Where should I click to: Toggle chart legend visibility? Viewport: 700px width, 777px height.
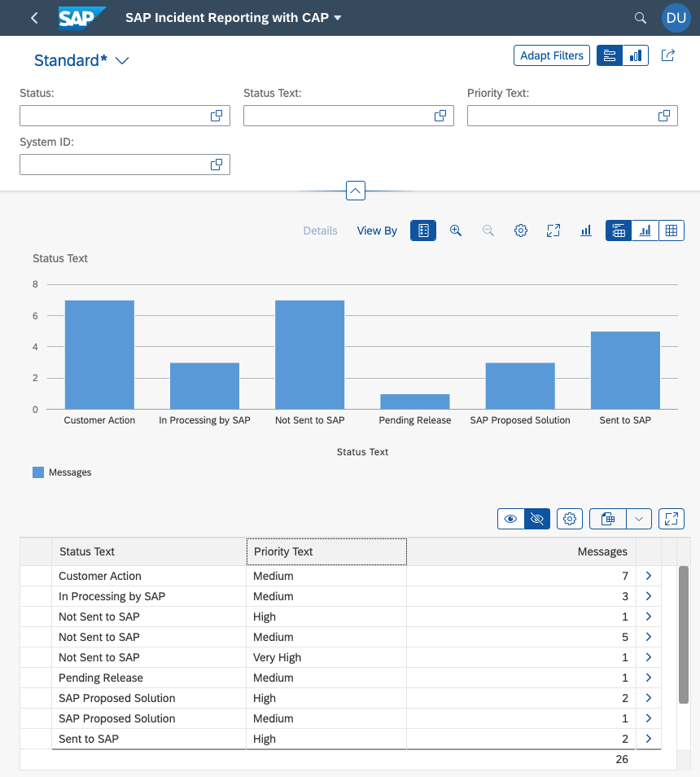click(423, 230)
